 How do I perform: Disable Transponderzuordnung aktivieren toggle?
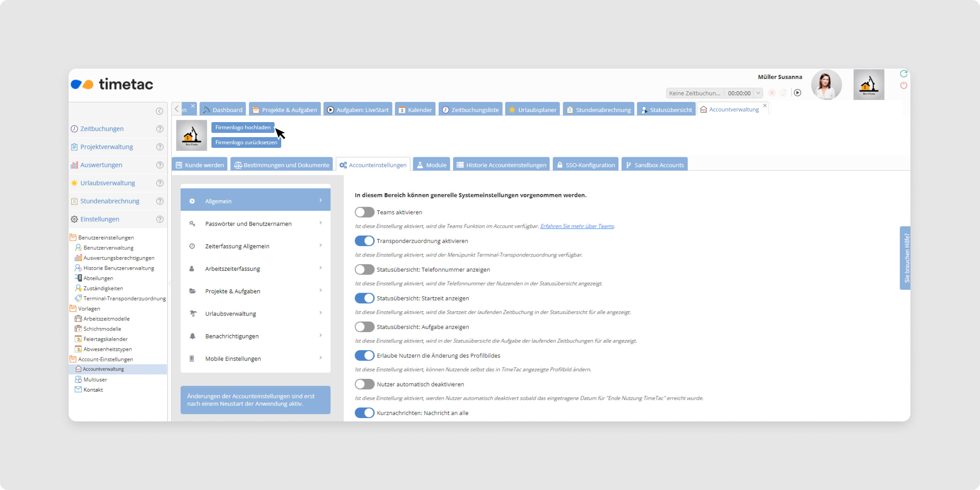click(x=365, y=241)
